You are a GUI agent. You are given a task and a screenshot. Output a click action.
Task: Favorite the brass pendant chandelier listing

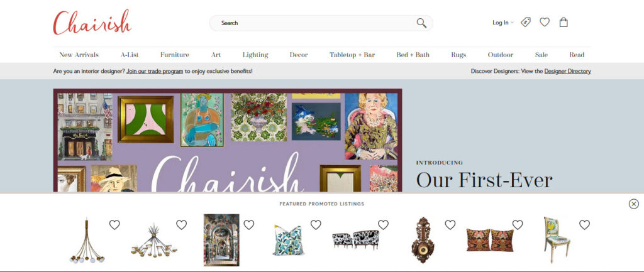(114, 225)
